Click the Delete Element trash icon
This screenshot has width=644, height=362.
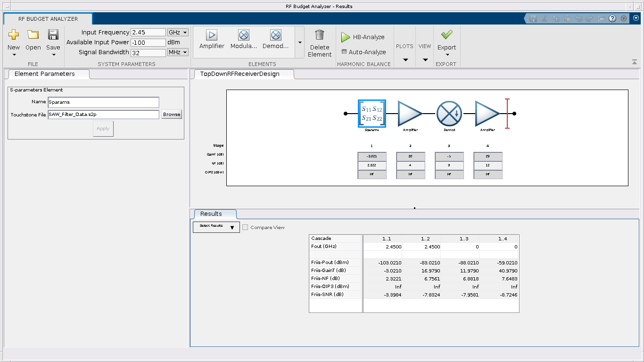click(x=320, y=35)
